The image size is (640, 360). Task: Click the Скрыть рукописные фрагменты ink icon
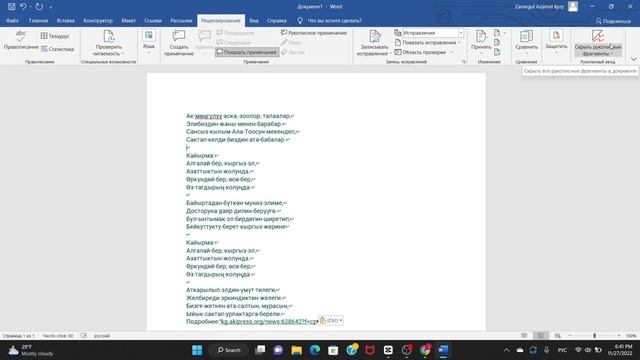tap(598, 36)
